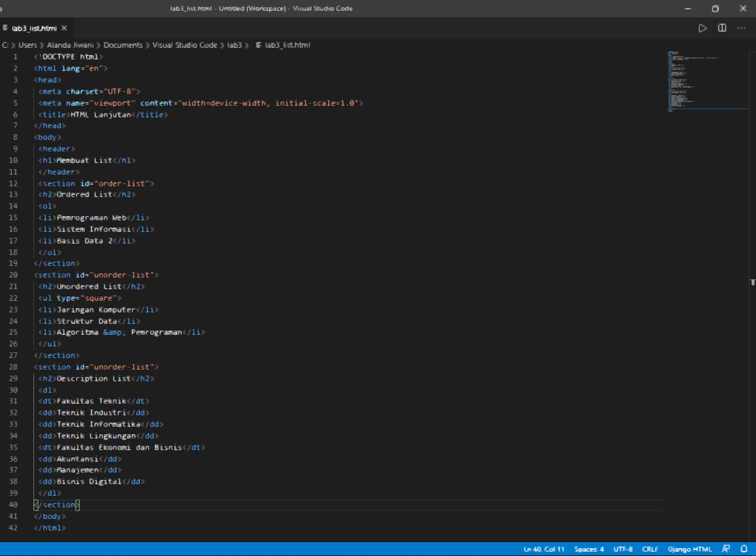Click the '&amp;' entity on line 25

(x=115, y=332)
